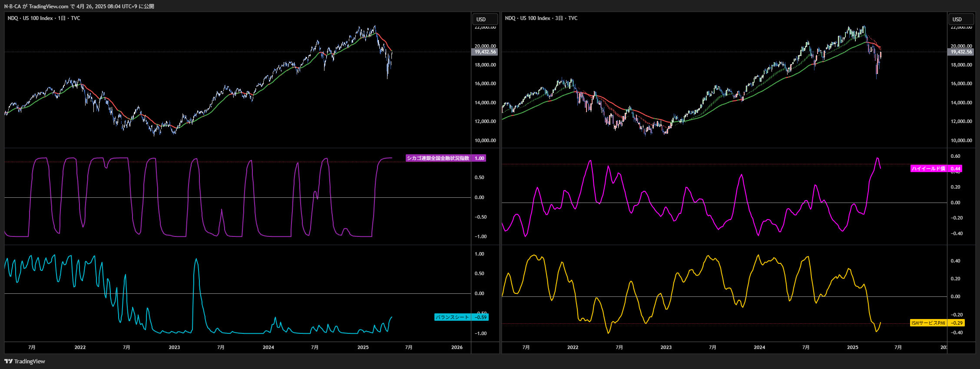Click the 14,000.00 price level on the 3-day chart's scale
The width and height of the screenshot is (980, 369).
tap(961, 103)
